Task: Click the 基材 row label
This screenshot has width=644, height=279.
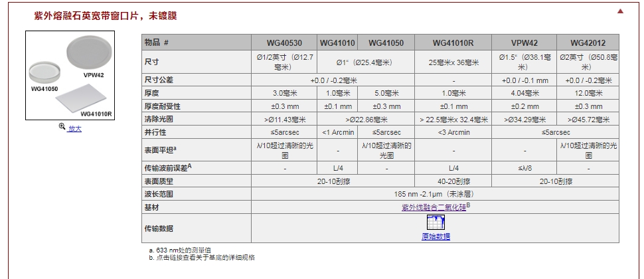Action: point(197,207)
